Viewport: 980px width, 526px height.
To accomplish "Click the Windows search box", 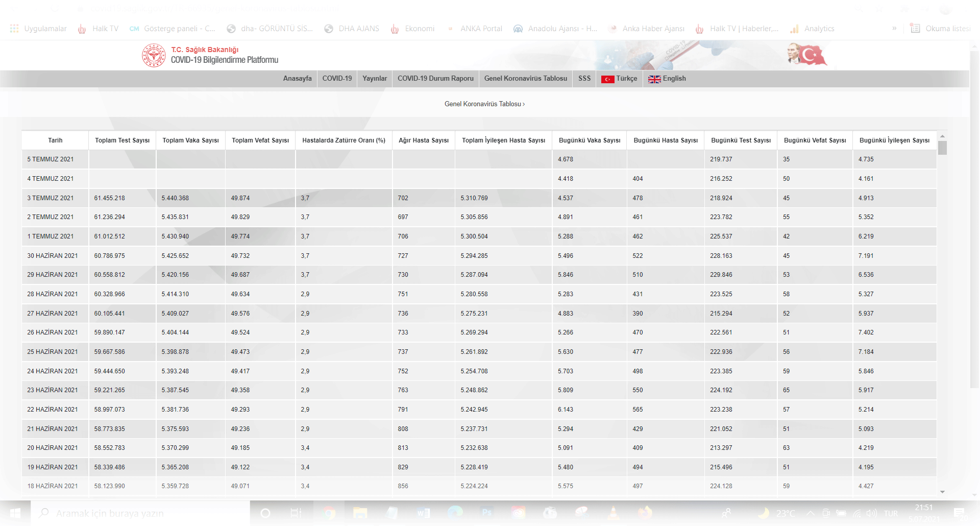I will tap(140, 513).
